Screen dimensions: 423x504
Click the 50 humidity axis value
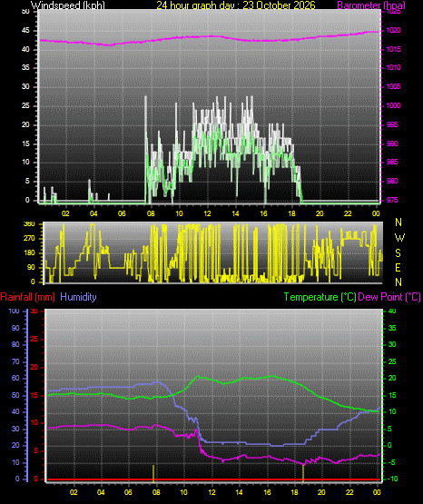[15, 396]
